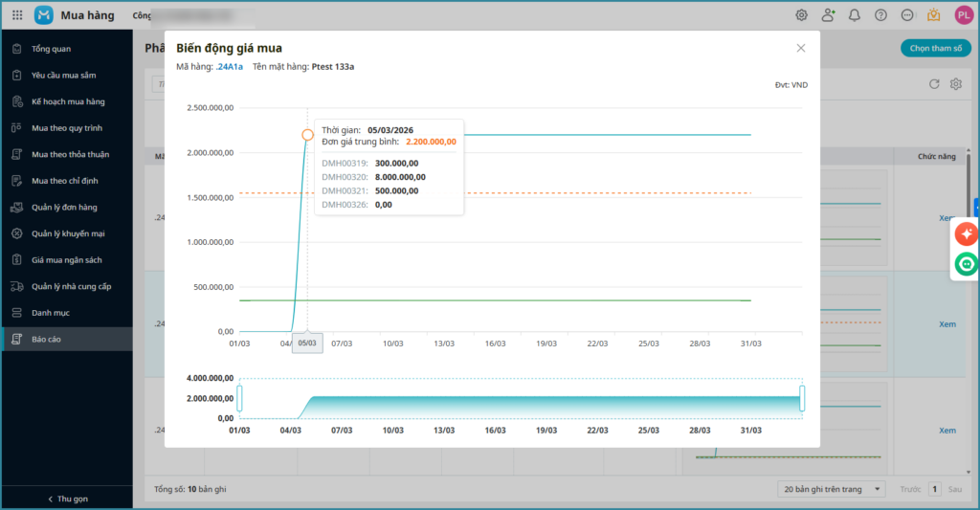This screenshot has width=980, height=510.
Task: Click the Chọn tham số button
Action: (x=935, y=49)
